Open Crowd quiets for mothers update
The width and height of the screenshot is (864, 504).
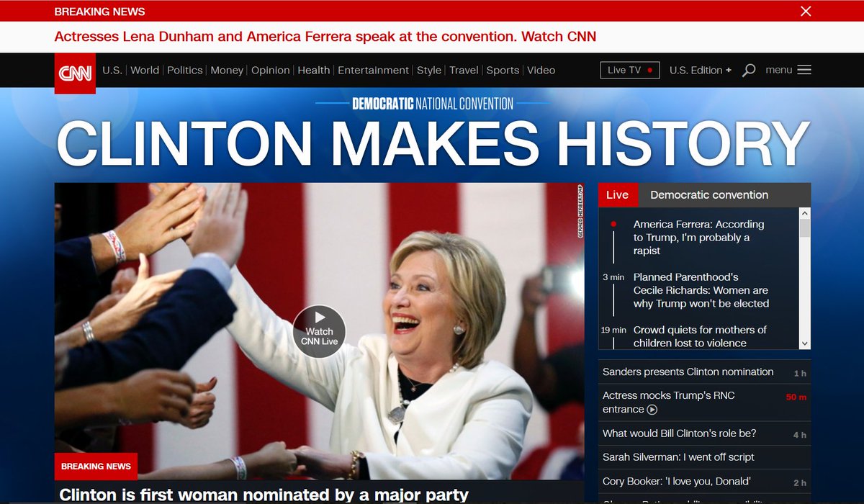(x=700, y=336)
